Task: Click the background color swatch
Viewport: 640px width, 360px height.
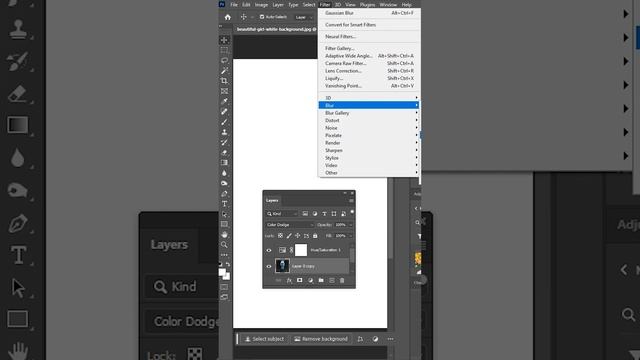Action: pos(227,276)
